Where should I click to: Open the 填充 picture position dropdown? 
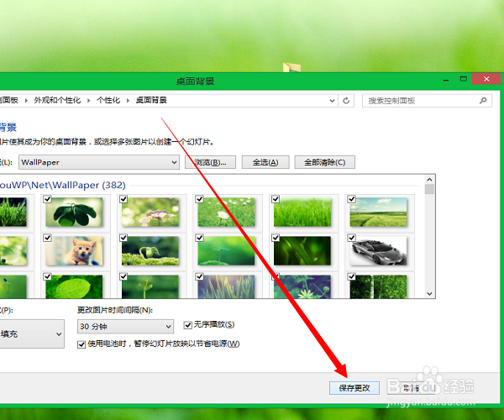[x=32, y=333]
